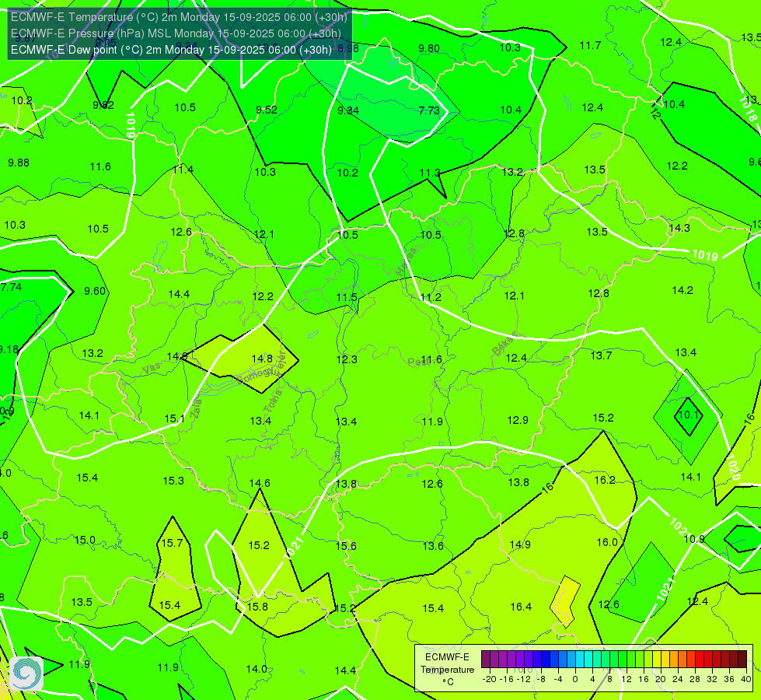
Task: Click the 9.80 temperature value
Action: pos(429,48)
